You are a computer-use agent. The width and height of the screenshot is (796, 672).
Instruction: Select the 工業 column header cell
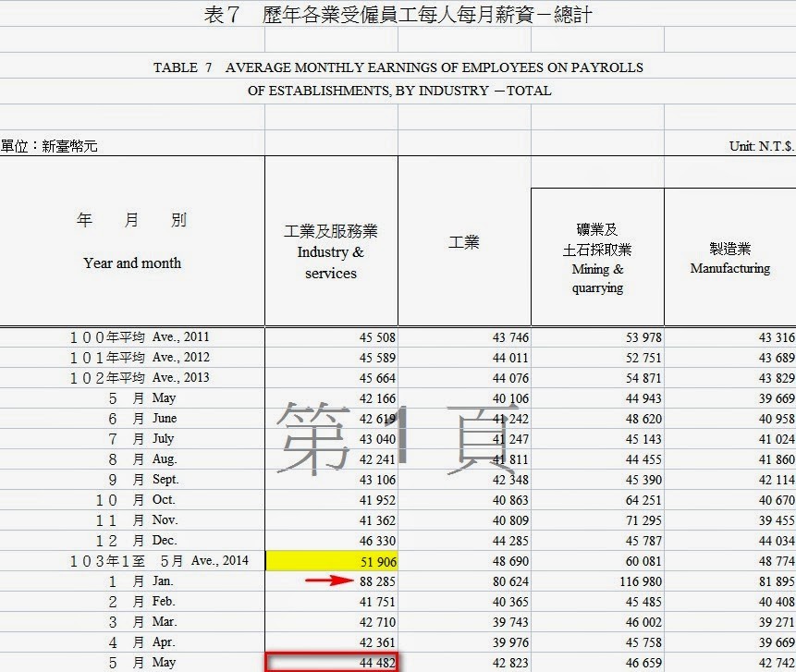click(464, 242)
